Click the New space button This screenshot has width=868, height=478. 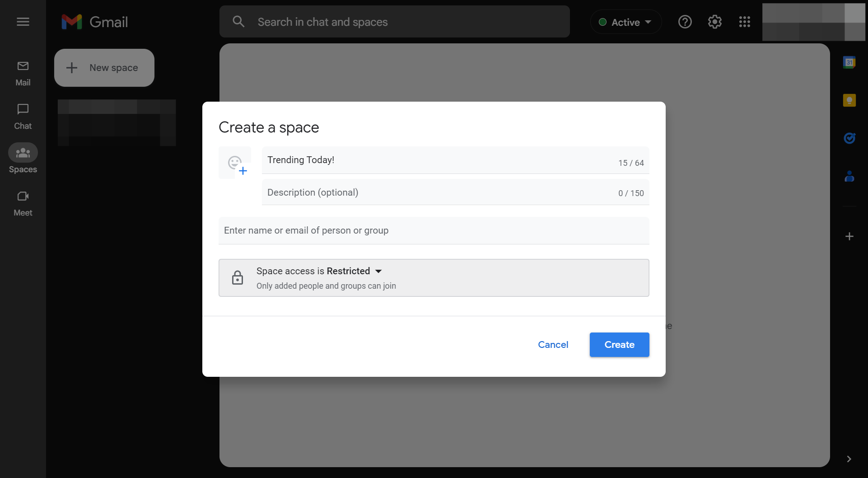pos(104,68)
